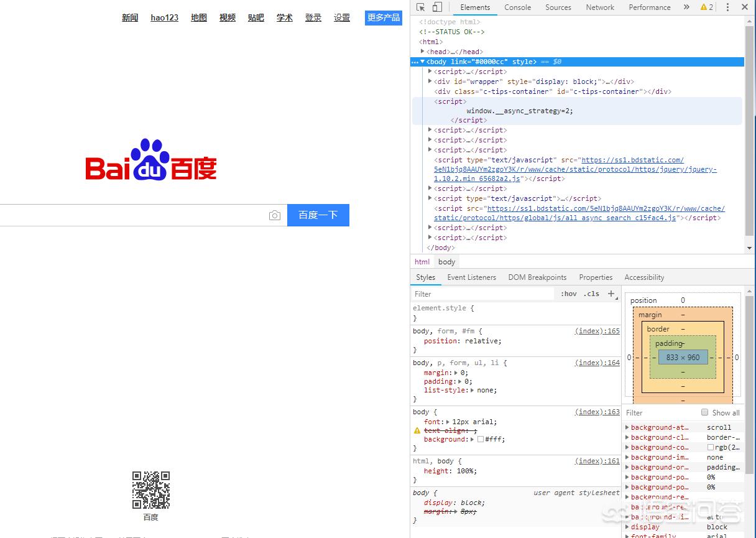The width and height of the screenshot is (756, 538).
Task: Expand computed display property
Action: click(x=626, y=527)
